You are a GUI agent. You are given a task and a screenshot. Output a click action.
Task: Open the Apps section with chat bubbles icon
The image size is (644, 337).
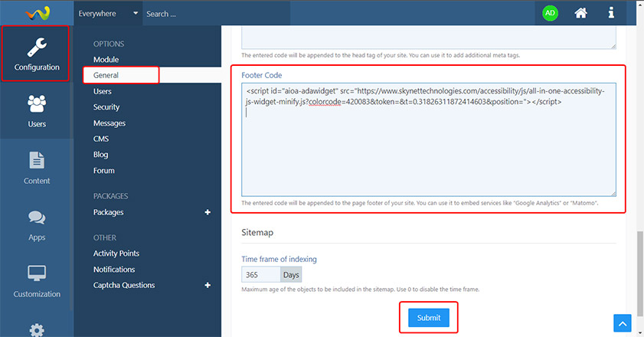(37, 225)
